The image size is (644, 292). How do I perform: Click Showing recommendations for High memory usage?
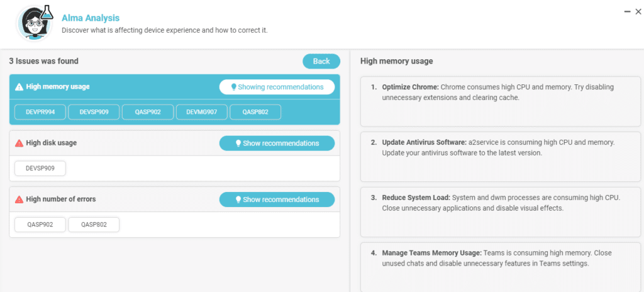point(277,87)
